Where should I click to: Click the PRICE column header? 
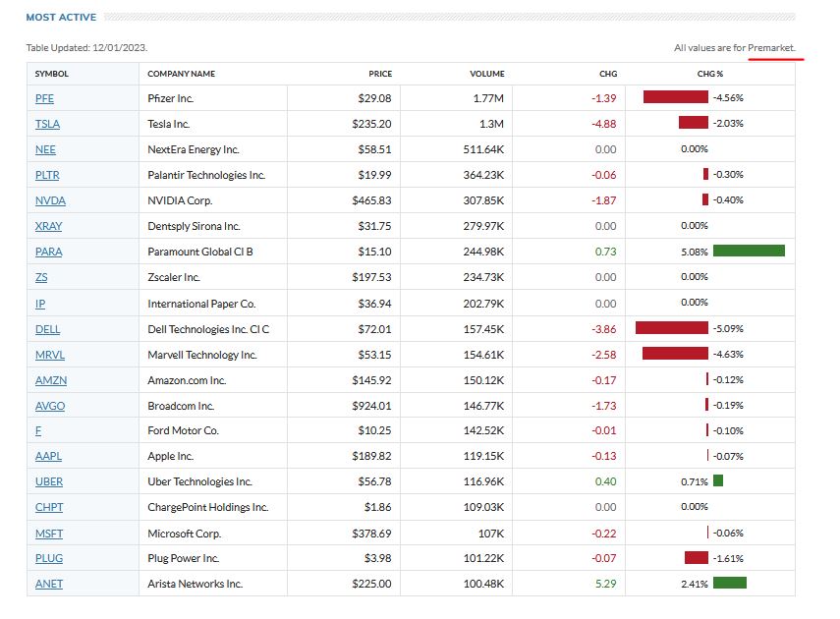(379, 74)
